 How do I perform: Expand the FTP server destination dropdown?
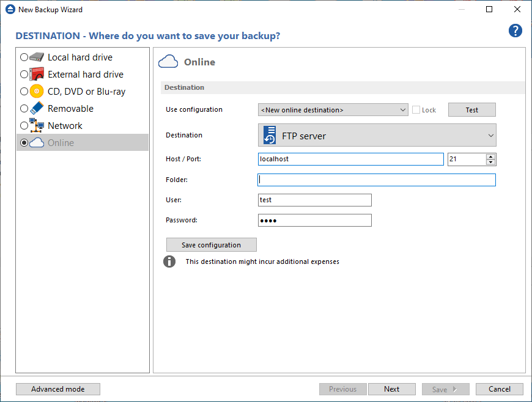377,135
